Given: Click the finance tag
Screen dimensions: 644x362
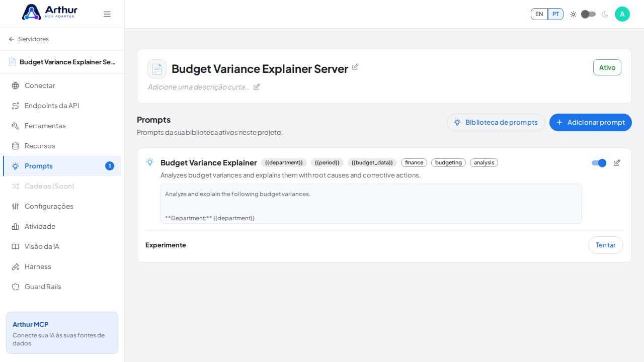Looking at the screenshot, I should 414,163.
